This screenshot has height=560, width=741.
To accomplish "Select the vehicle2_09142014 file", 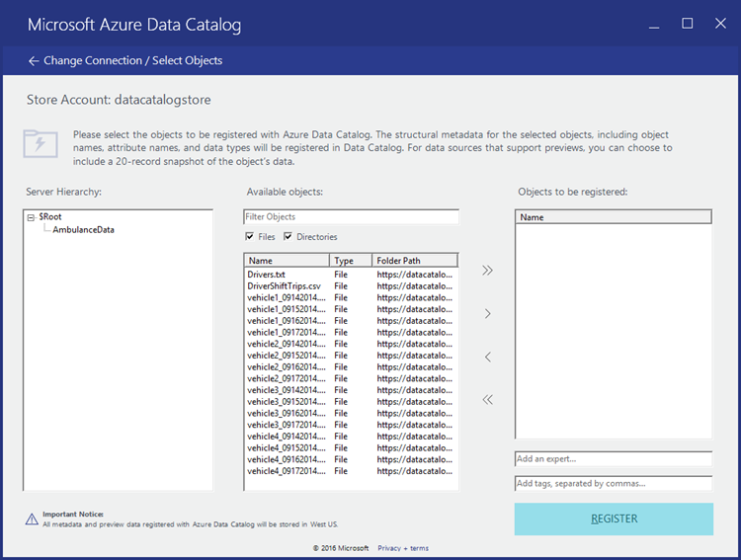I will [350, 344].
